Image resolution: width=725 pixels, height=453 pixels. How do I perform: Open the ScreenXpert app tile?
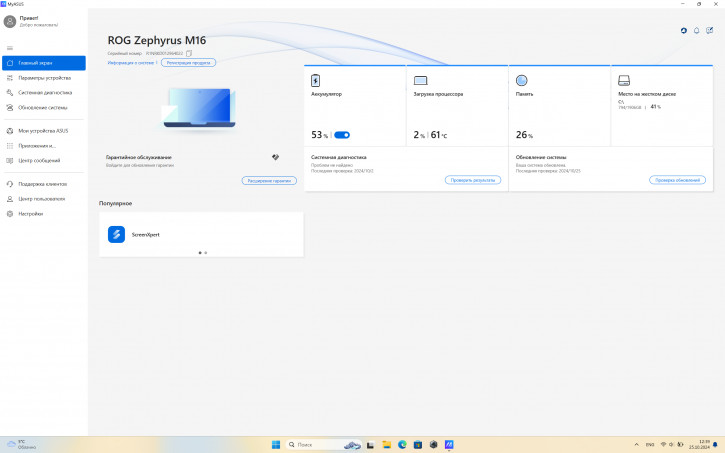click(x=201, y=234)
